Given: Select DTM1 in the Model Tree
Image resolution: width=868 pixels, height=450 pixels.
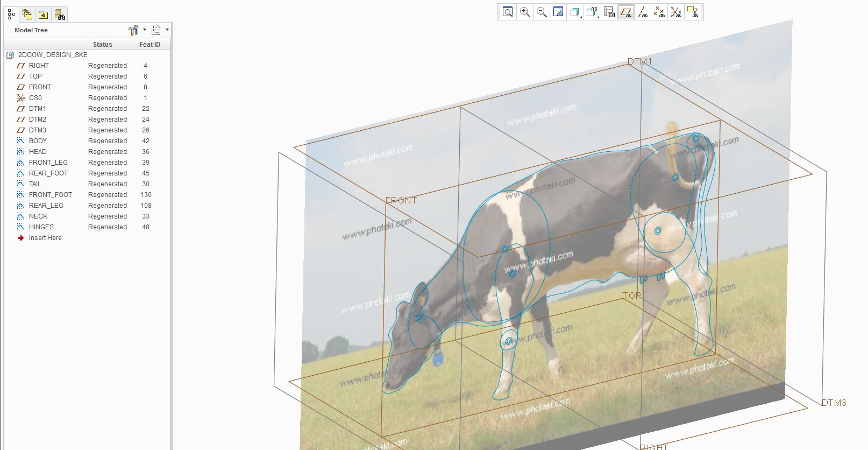Looking at the screenshot, I should [38, 109].
